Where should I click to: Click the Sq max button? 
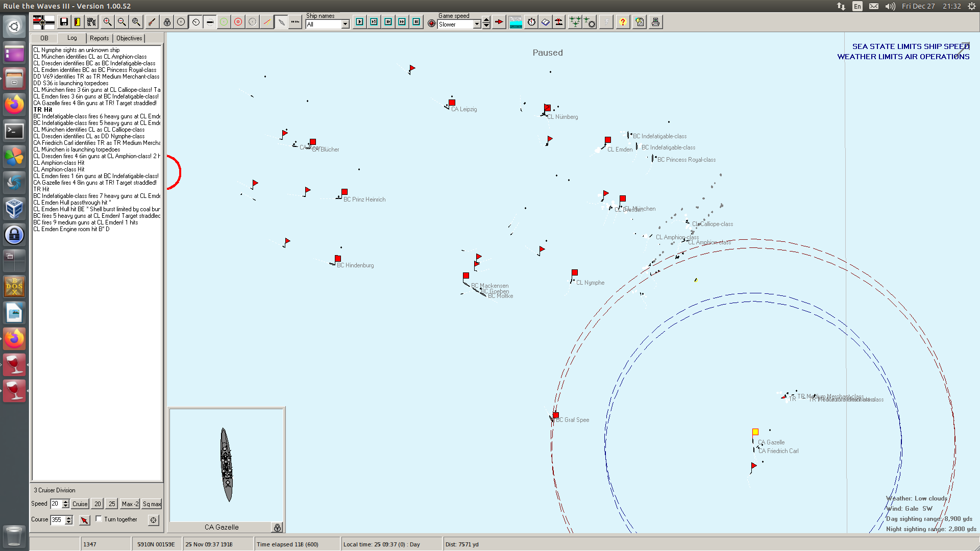[x=152, y=504]
